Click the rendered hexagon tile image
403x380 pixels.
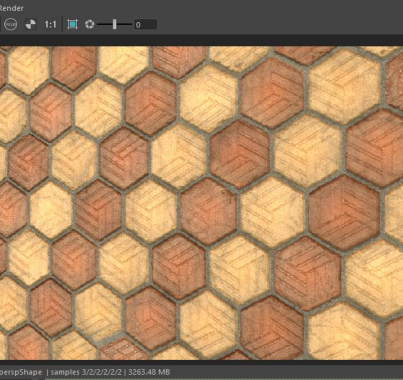click(201, 203)
